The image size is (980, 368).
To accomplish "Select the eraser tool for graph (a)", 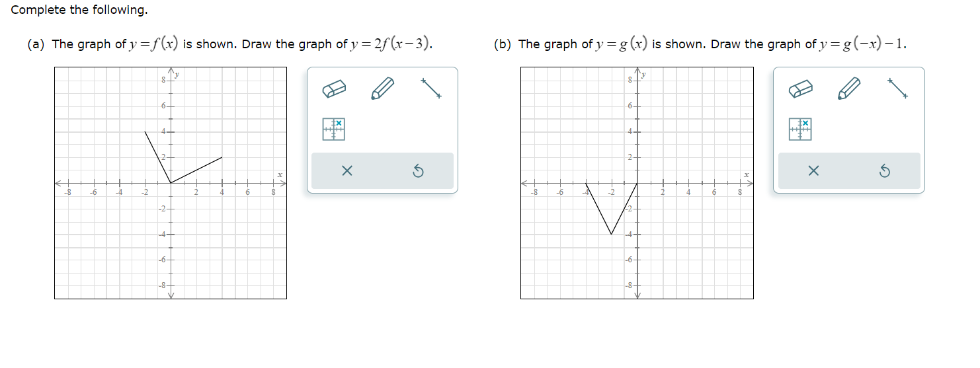I will click(334, 90).
